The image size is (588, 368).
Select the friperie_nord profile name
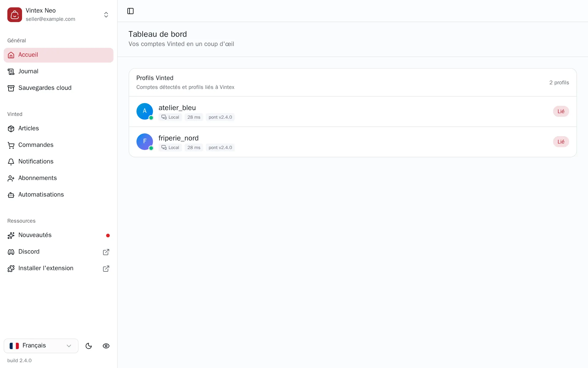179,138
